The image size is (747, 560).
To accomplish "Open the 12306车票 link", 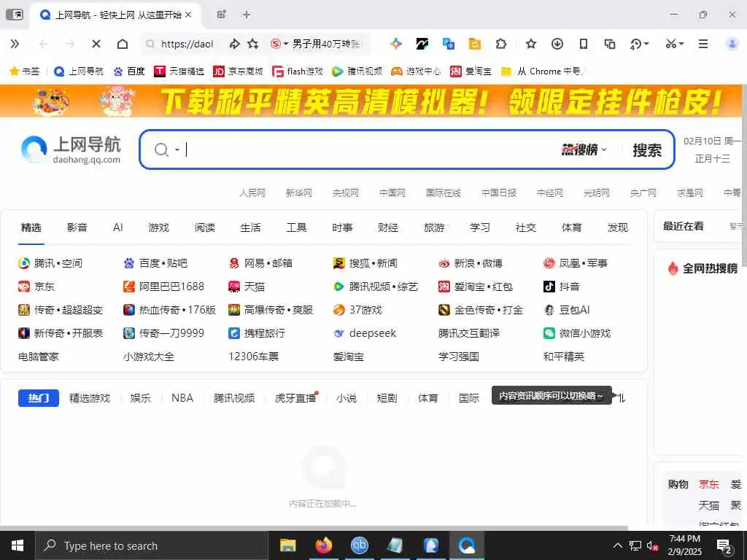I will click(x=253, y=357).
